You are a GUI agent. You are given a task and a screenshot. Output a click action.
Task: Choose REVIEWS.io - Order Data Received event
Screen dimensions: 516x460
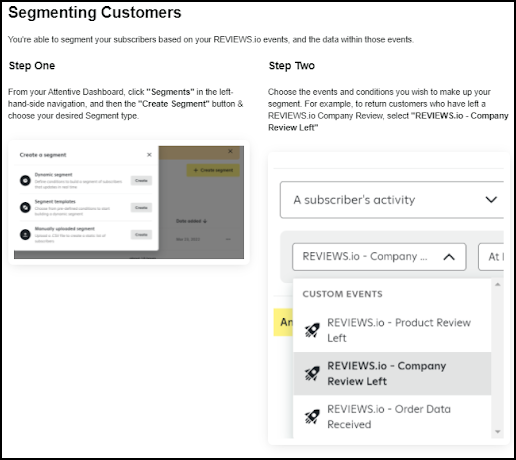tap(392, 417)
